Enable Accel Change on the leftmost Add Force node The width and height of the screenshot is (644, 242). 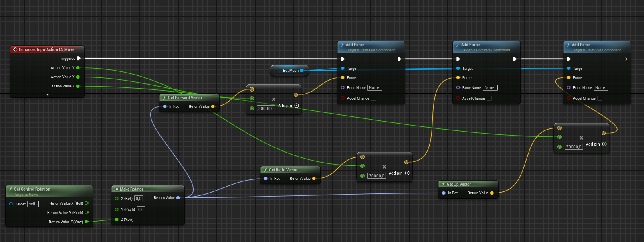click(373, 98)
